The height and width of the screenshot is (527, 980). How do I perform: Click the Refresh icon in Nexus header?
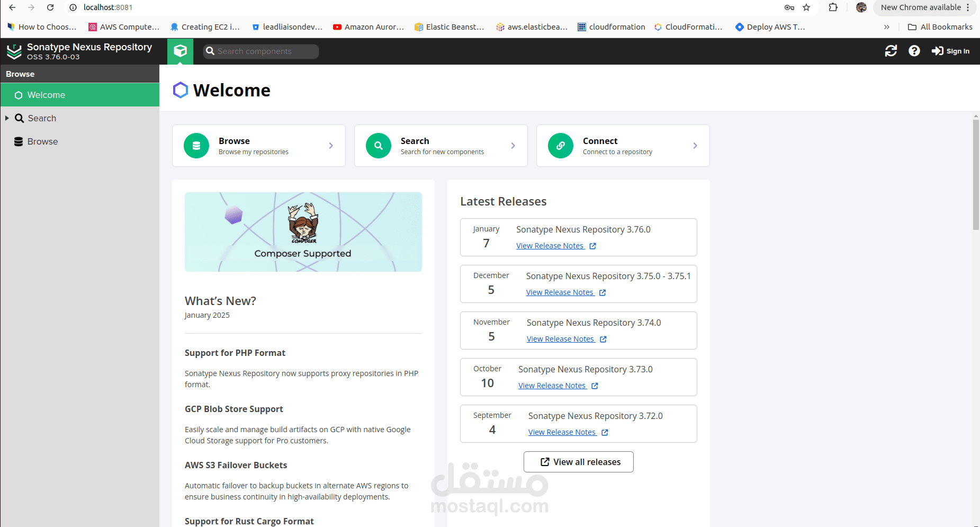coord(891,51)
